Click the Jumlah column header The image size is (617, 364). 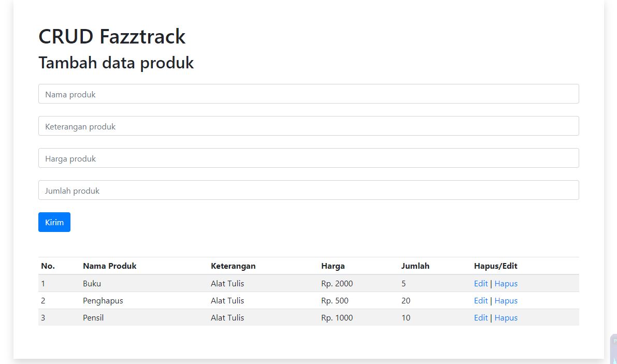[415, 266]
